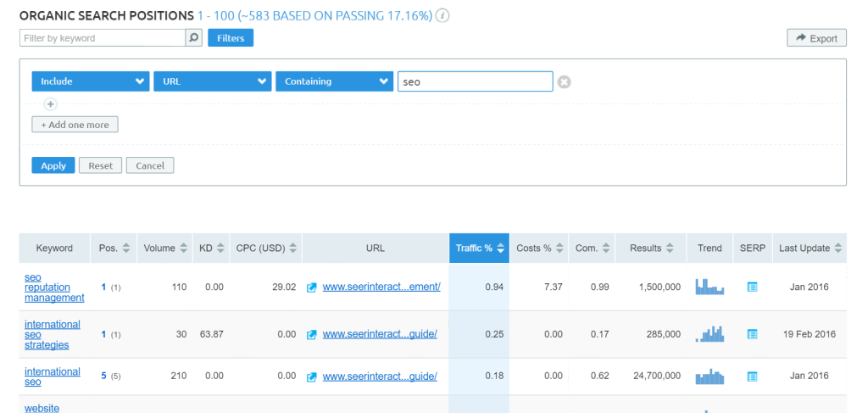Remove the filter row with X icon
The width and height of the screenshot is (868, 413).
565,82
